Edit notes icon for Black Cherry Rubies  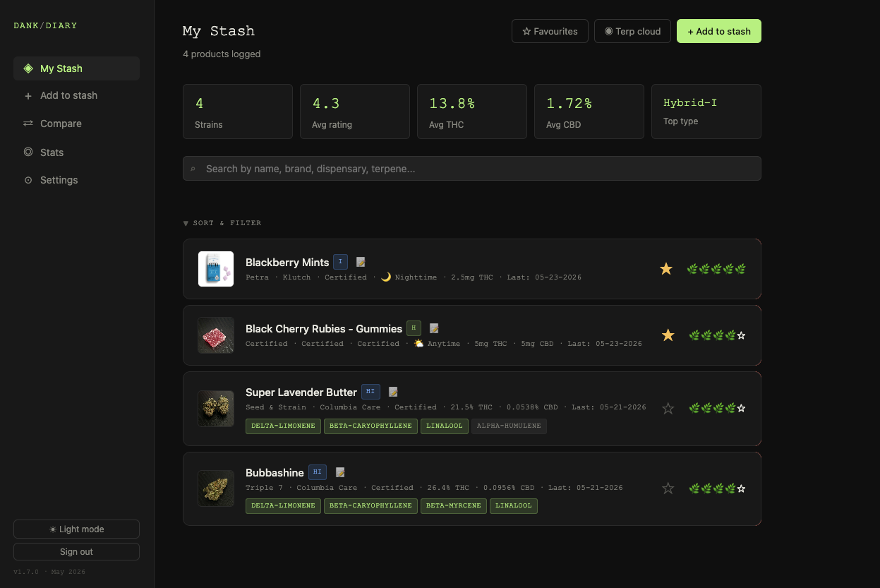click(434, 328)
